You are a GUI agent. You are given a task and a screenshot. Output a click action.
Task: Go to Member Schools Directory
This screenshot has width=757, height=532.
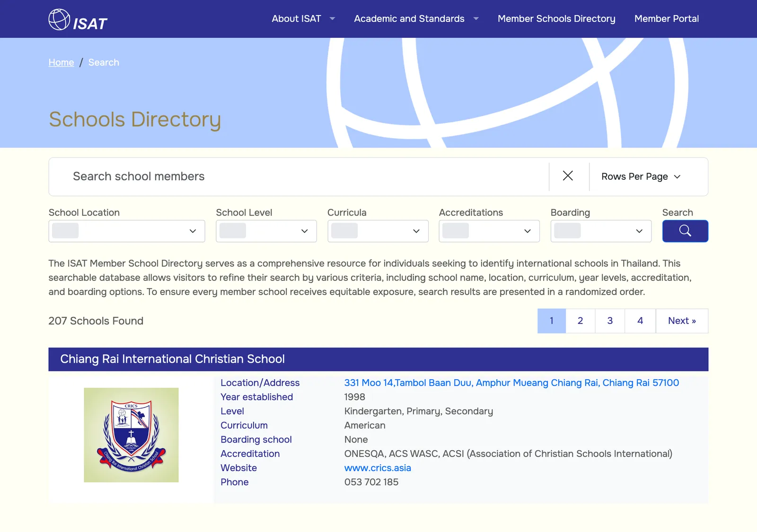[556, 19]
